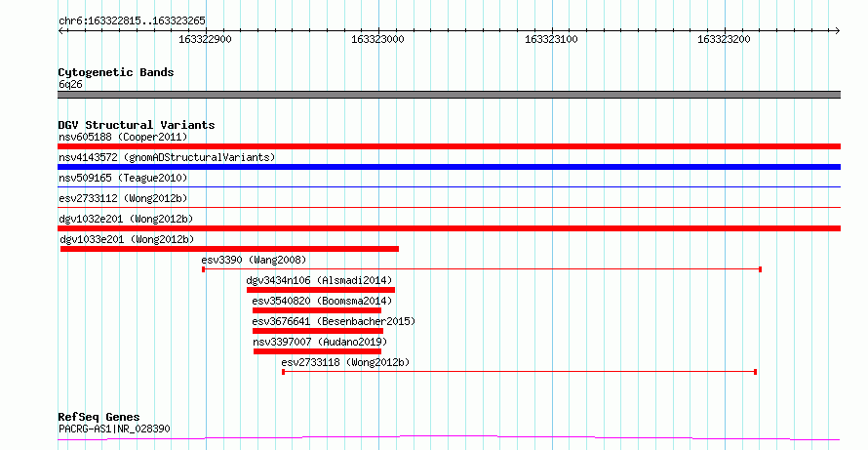Click the red dgv3434n106 variant bar

[321, 290]
